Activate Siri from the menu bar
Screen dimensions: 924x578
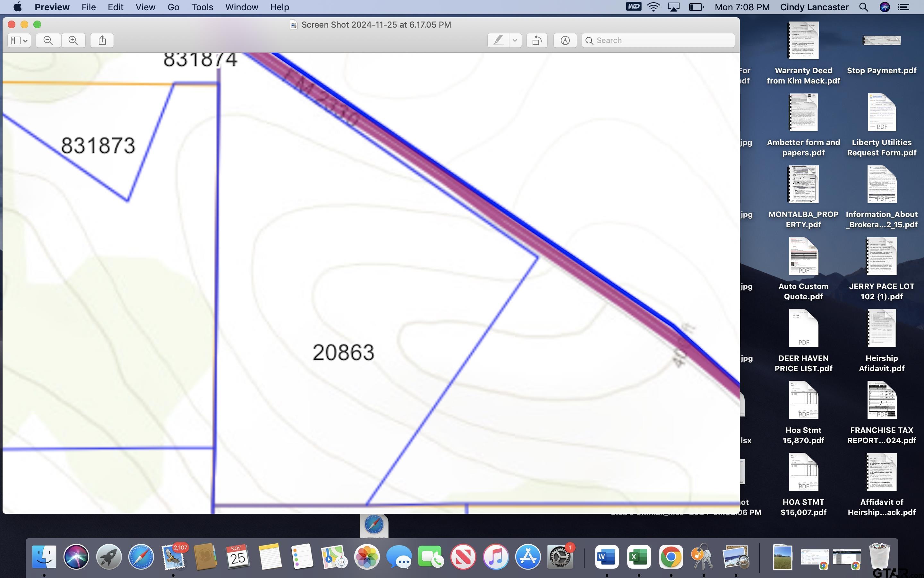(885, 7)
